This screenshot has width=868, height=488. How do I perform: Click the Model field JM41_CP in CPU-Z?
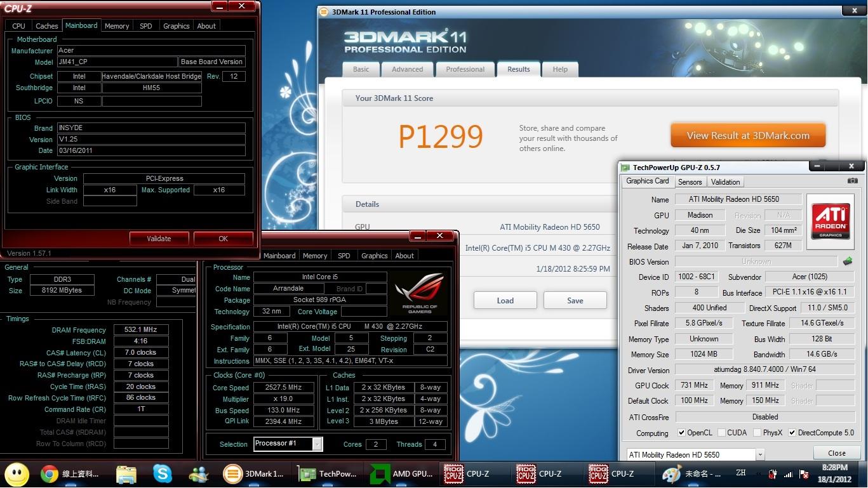pyautogui.click(x=117, y=62)
